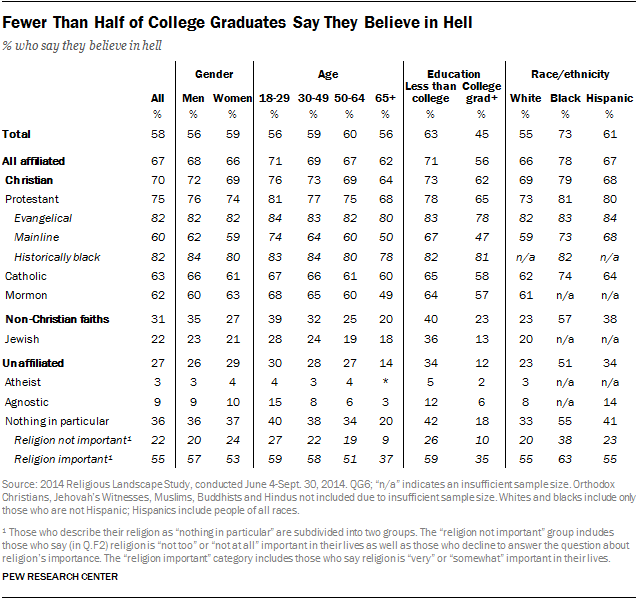Select the 'Atheist' row label
640x599 pixels.
click(21, 381)
